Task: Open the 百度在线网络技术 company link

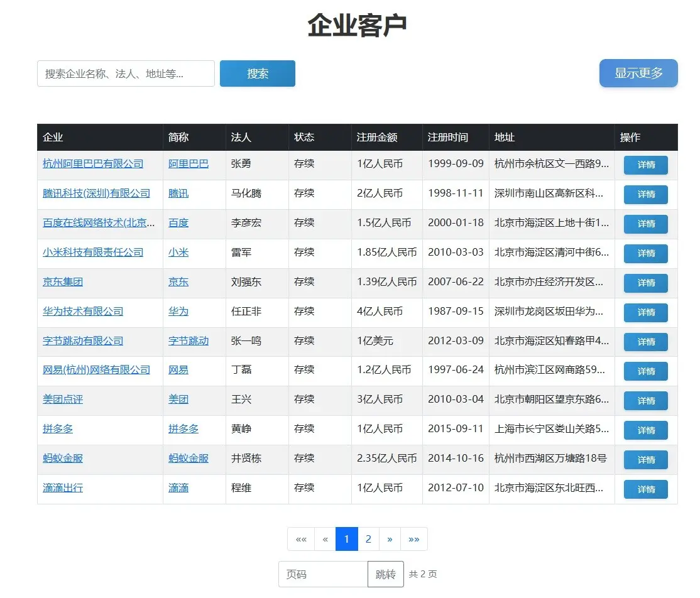Action: point(99,223)
